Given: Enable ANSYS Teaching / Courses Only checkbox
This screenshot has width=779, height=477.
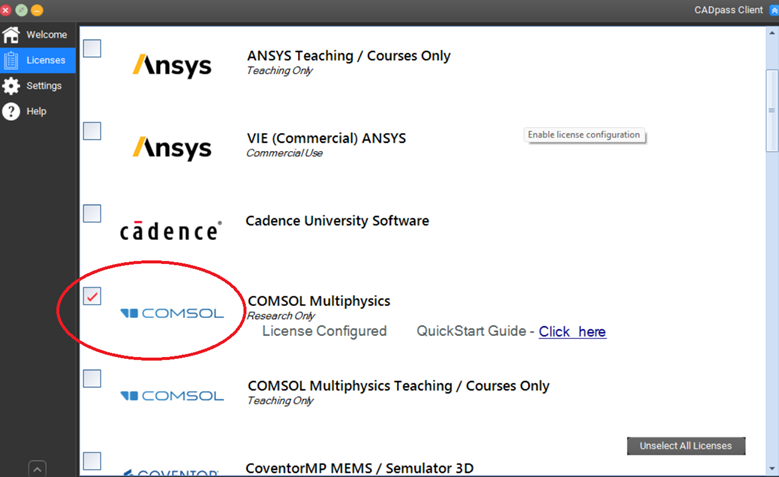Looking at the screenshot, I should tap(92, 49).
